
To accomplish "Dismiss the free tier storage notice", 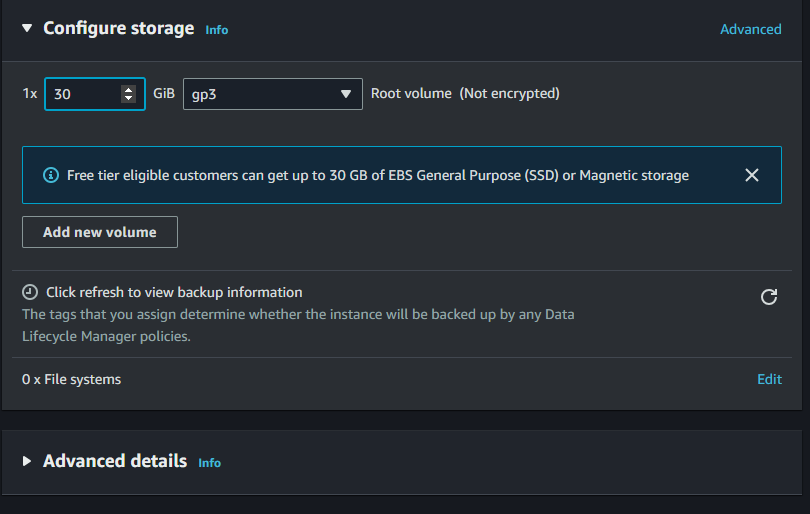I will pyautogui.click(x=752, y=175).
